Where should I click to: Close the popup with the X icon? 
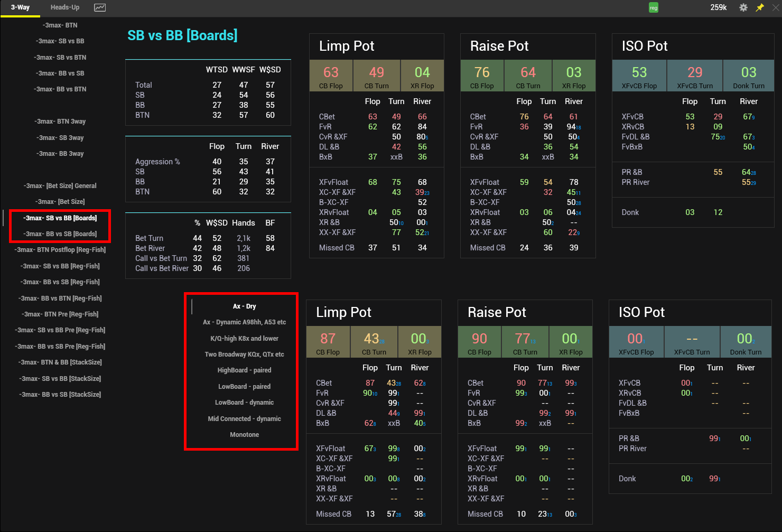[776, 7]
